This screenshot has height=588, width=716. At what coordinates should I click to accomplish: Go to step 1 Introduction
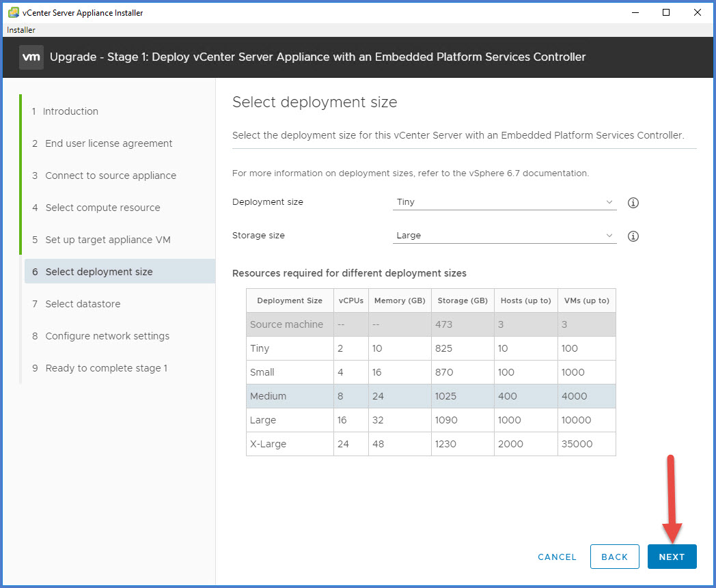(x=70, y=111)
